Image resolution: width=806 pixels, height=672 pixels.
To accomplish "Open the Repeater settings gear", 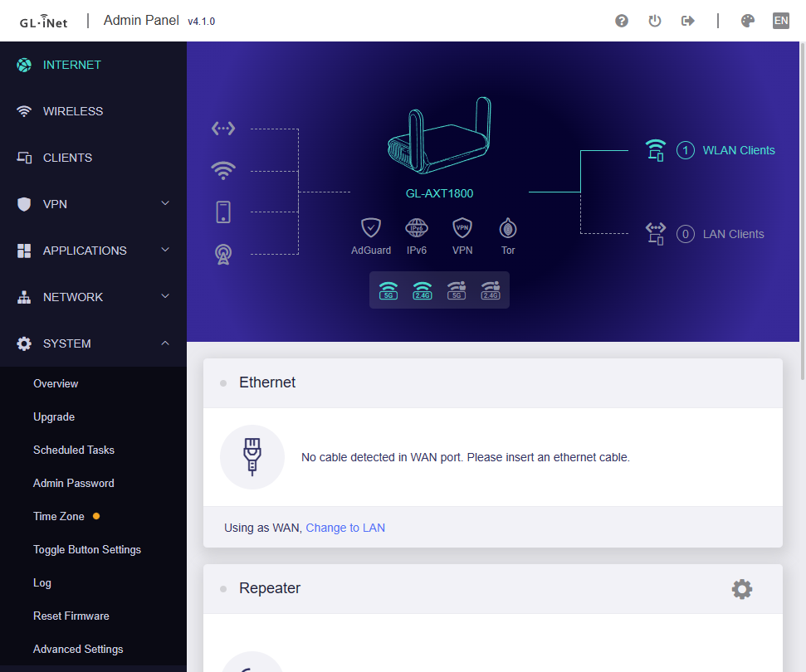I will pyautogui.click(x=742, y=589).
